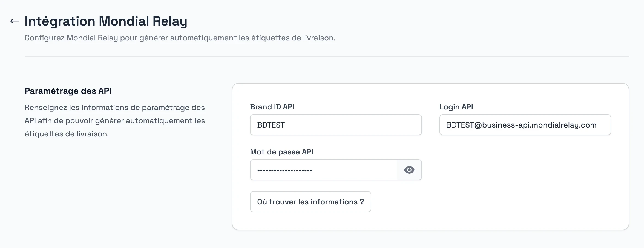Click the "Paramètrage des API" section heading
This screenshot has height=248, width=644.
(x=68, y=91)
